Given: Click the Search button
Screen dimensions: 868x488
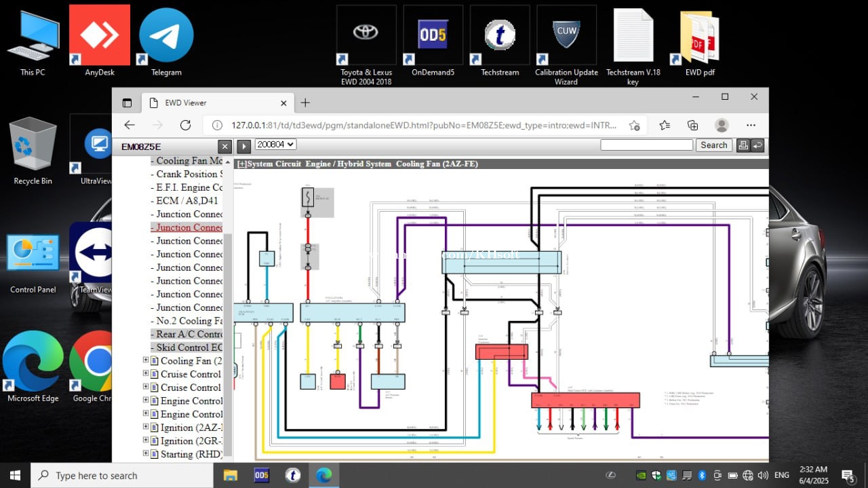Looking at the screenshot, I should (713, 145).
